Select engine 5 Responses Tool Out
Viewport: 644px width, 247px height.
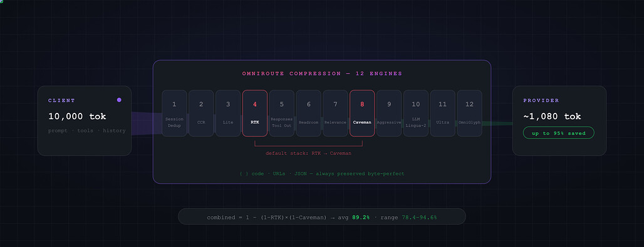pos(282,113)
